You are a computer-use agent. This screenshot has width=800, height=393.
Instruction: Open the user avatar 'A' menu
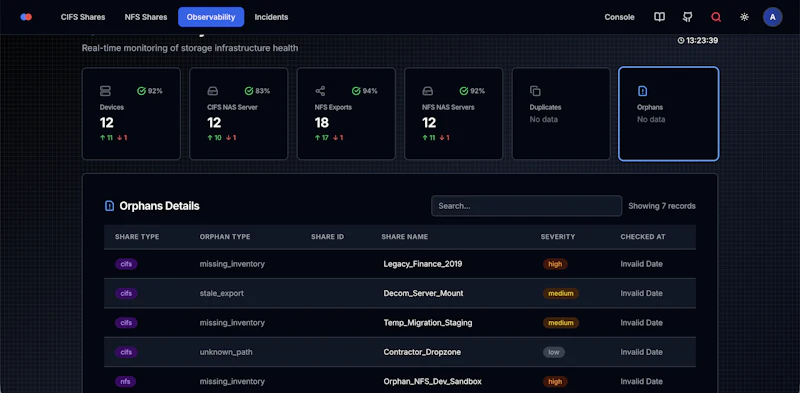click(772, 17)
